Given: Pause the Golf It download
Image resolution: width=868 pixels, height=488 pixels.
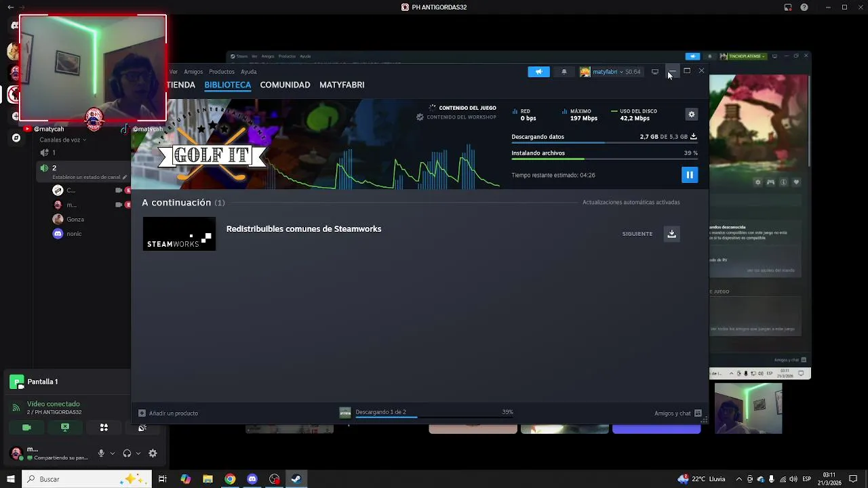Looking at the screenshot, I should tap(689, 175).
